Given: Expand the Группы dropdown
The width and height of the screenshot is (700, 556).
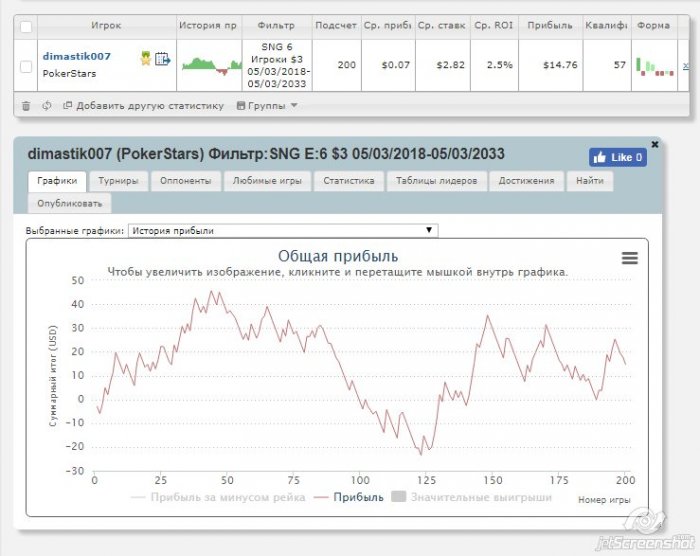Looking at the screenshot, I should coord(267,106).
